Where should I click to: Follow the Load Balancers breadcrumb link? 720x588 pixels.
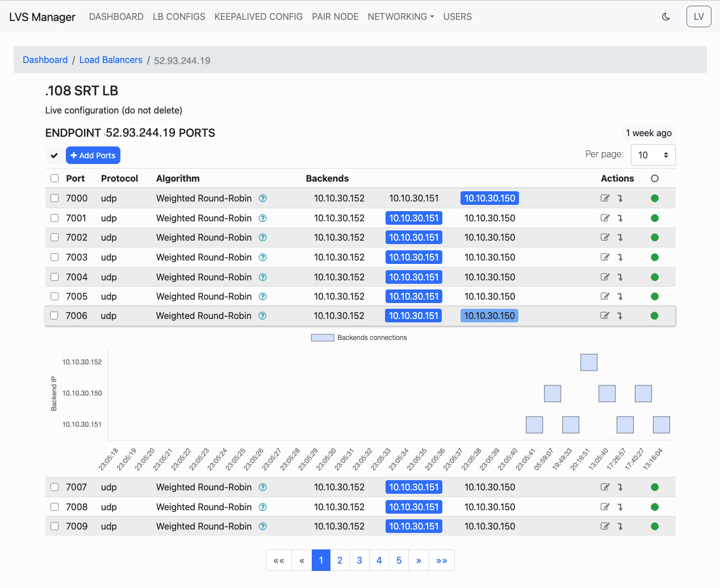click(111, 60)
